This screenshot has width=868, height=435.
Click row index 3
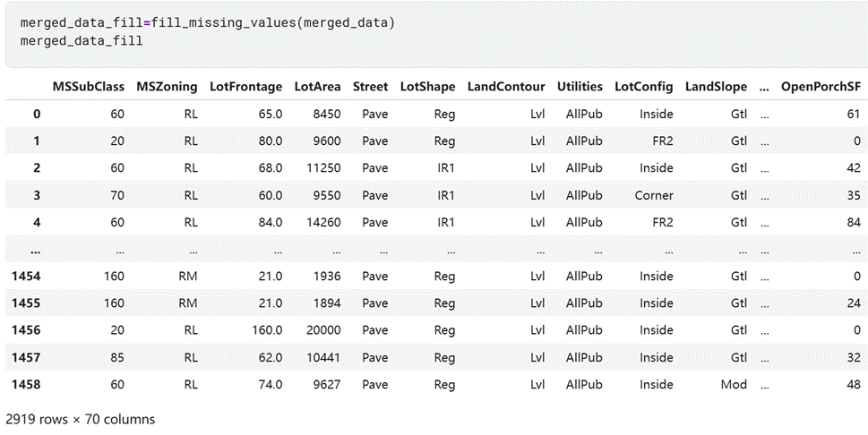[37, 195]
